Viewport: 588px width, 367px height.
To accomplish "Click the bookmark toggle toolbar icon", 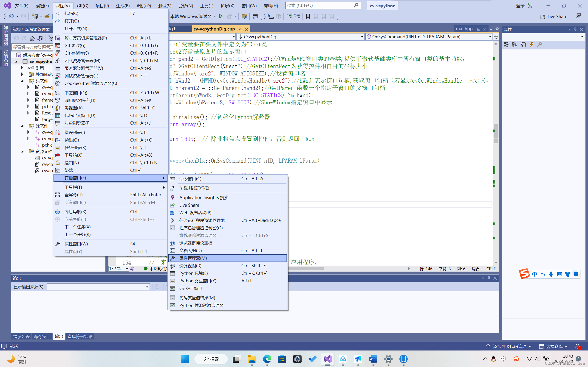I will (308, 16).
